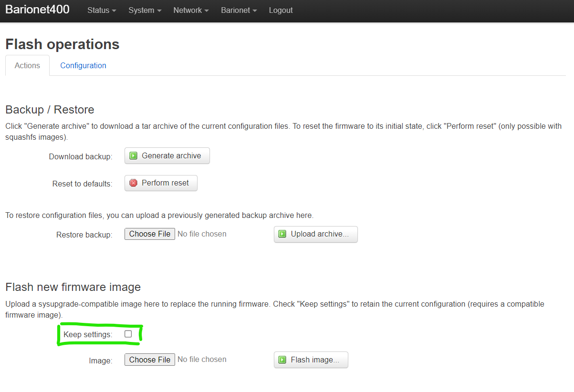Click the red icon on Perform reset

click(134, 183)
